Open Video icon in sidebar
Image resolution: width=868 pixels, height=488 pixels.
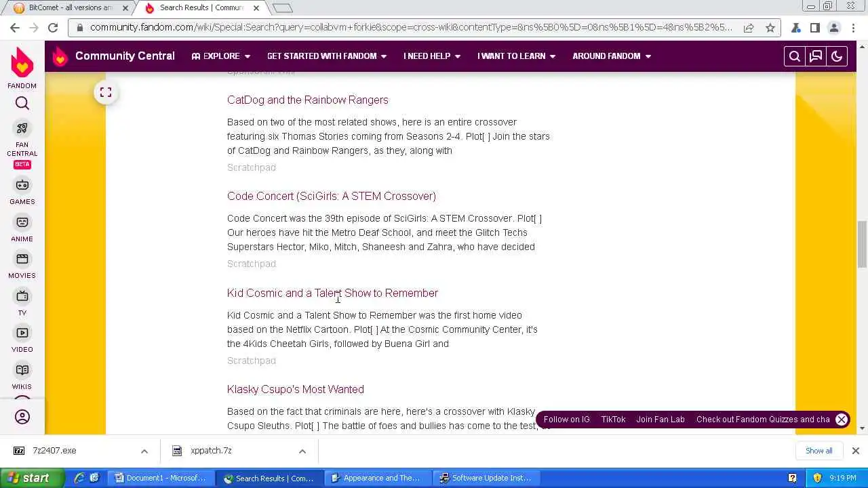(x=22, y=333)
